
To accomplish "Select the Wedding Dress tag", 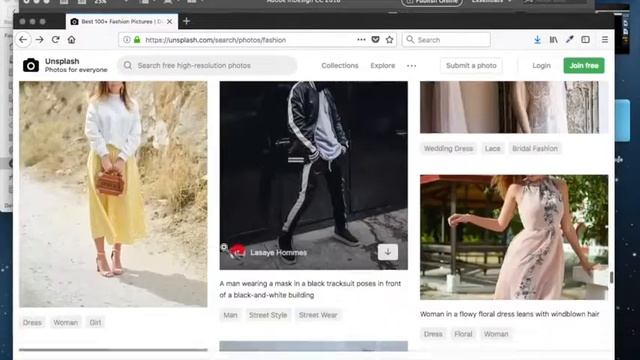I will tap(448, 149).
